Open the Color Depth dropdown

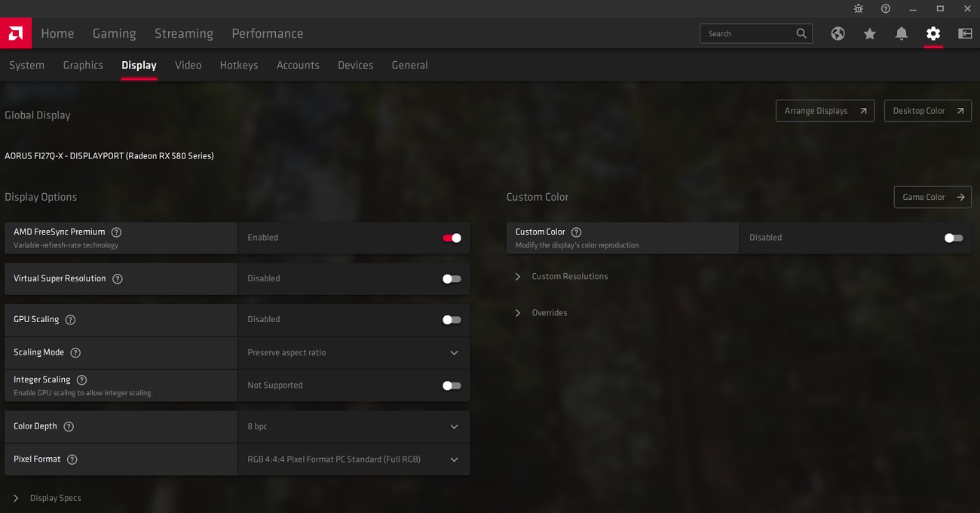(x=354, y=426)
